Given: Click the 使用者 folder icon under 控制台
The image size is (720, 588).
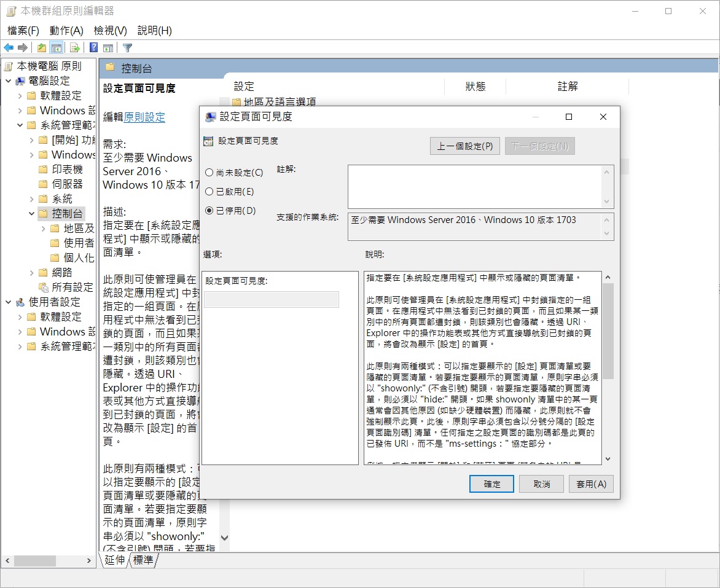Looking at the screenshot, I should click(x=55, y=243).
